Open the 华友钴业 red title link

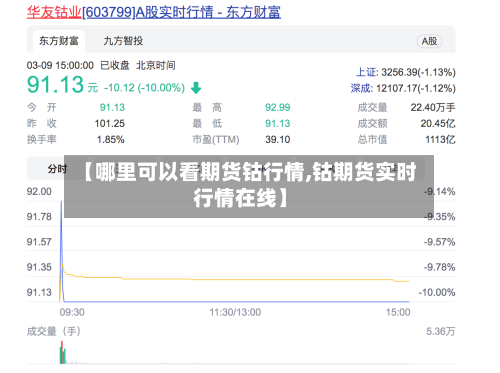54,12
